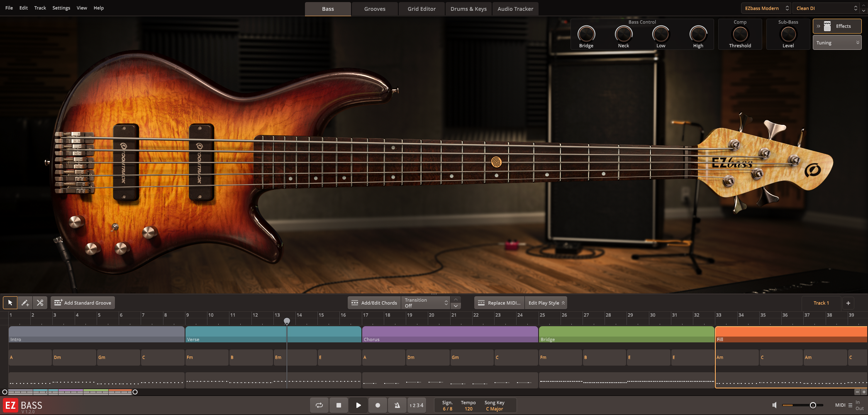868x415 pixels.
Task: Select the scissors cut tool
Action: (40, 303)
